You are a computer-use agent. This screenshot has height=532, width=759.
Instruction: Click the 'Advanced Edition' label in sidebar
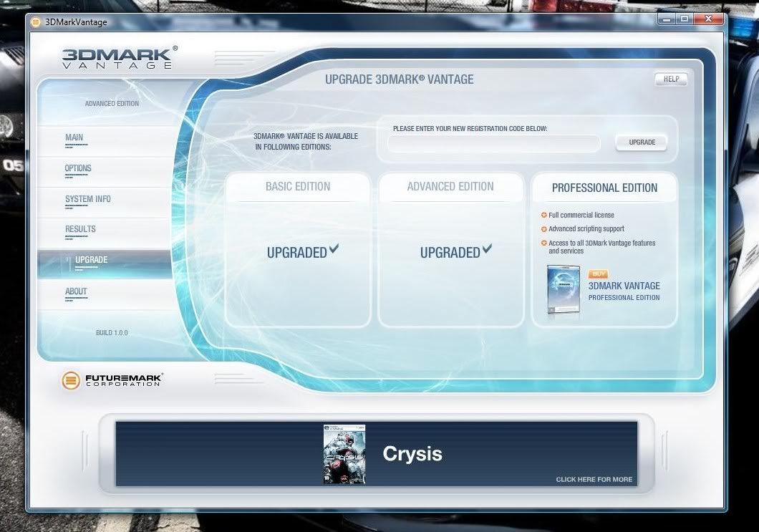coord(112,104)
